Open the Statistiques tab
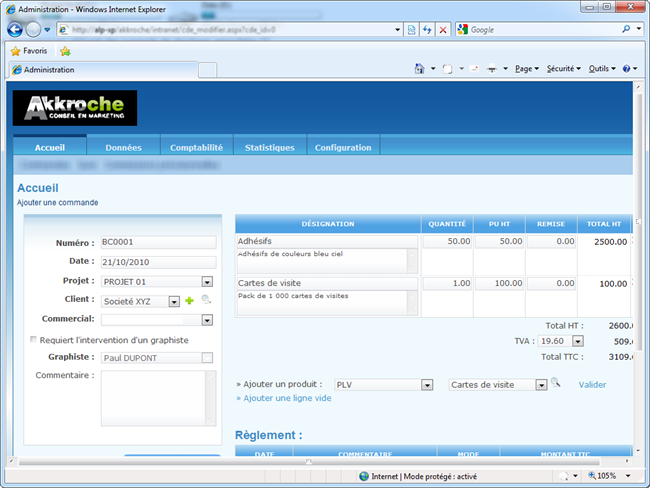Image resolution: width=650 pixels, height=488 pixels. 270,147
